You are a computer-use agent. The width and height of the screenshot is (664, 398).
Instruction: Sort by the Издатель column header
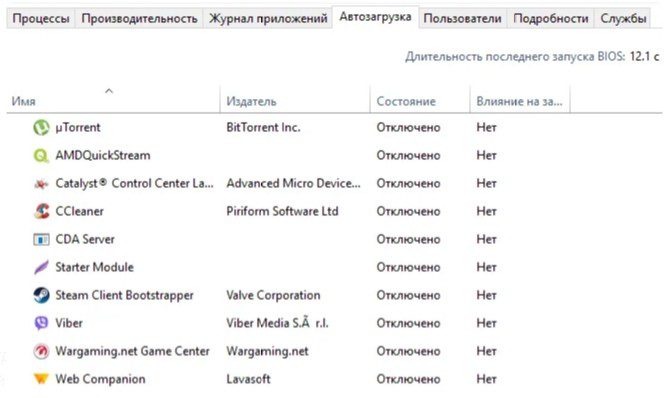tap(295, 100)
